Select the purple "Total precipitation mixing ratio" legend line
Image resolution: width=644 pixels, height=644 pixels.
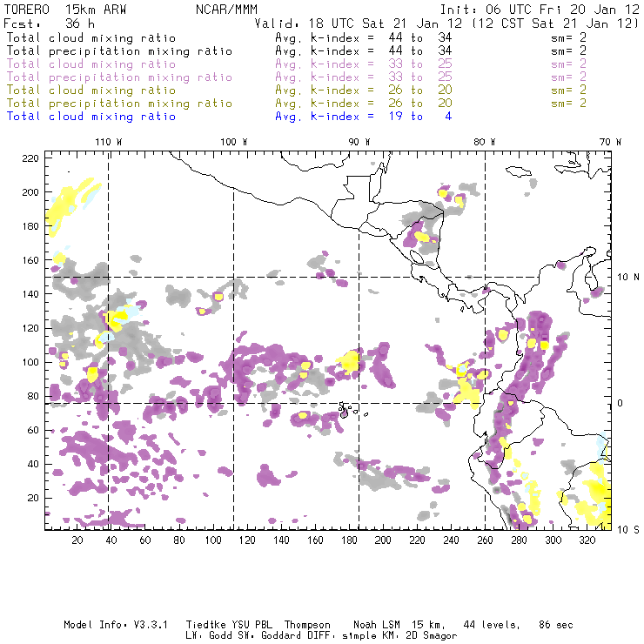pyautogui.click(x=119, y=77)
